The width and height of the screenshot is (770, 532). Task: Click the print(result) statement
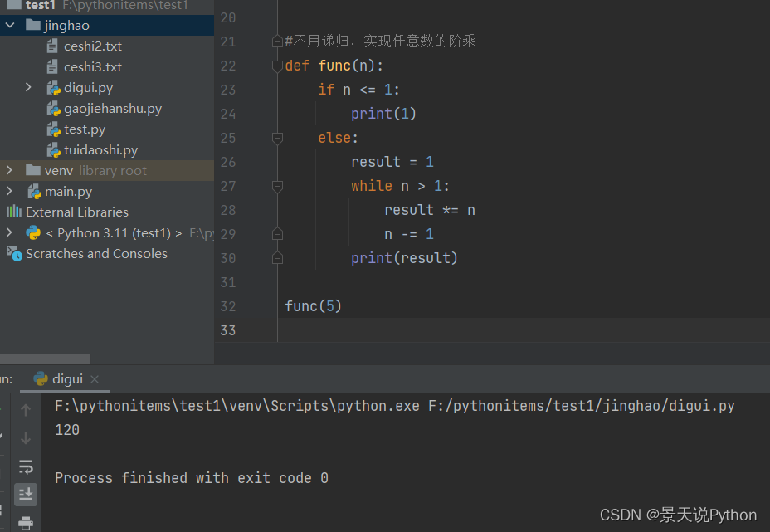coord(404,258)
